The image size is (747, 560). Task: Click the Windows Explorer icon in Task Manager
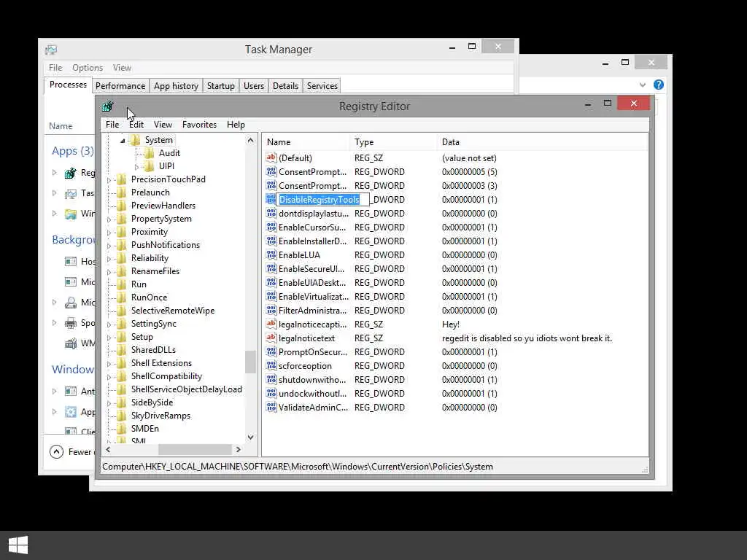click(x=71, y=214)
